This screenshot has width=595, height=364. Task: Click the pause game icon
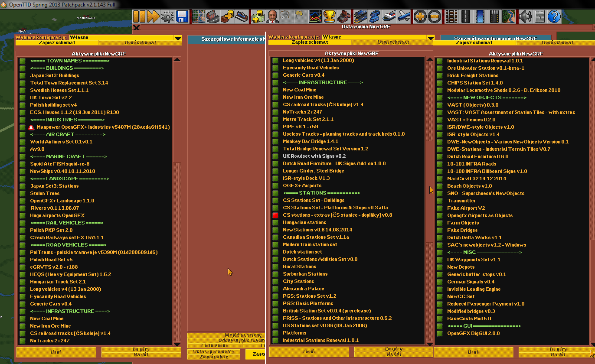coord(139,17)
